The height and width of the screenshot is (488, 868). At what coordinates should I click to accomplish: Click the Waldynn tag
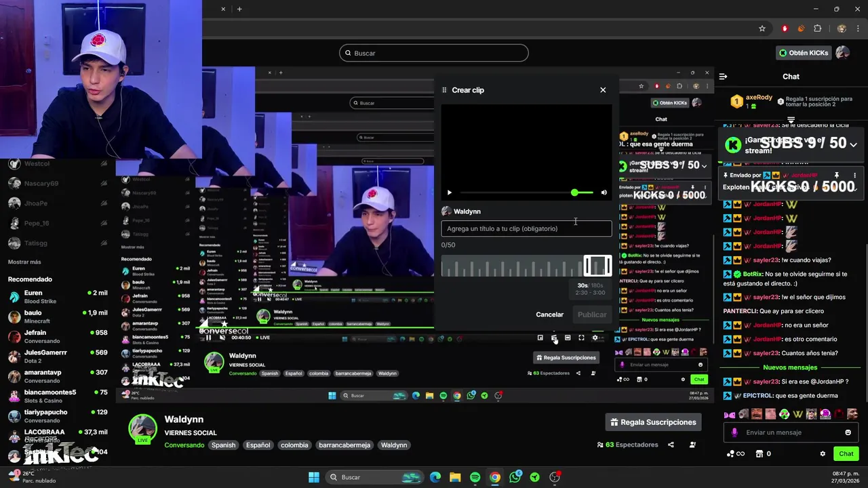coord(394,445)
